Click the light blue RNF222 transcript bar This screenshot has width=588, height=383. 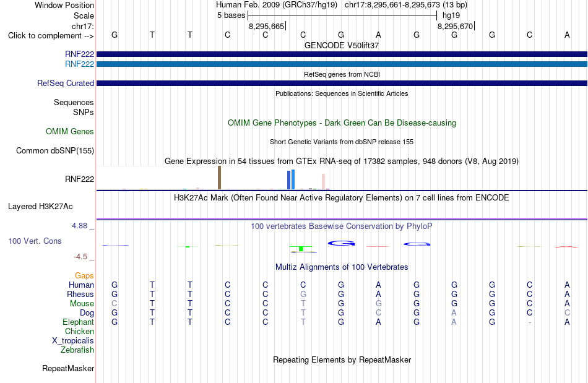pos(342,64)
